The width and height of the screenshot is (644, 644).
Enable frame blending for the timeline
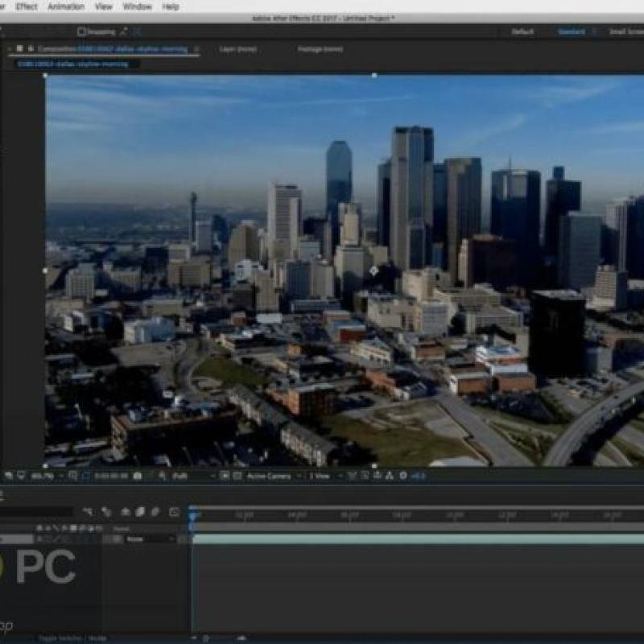click(x=140, y=512)
